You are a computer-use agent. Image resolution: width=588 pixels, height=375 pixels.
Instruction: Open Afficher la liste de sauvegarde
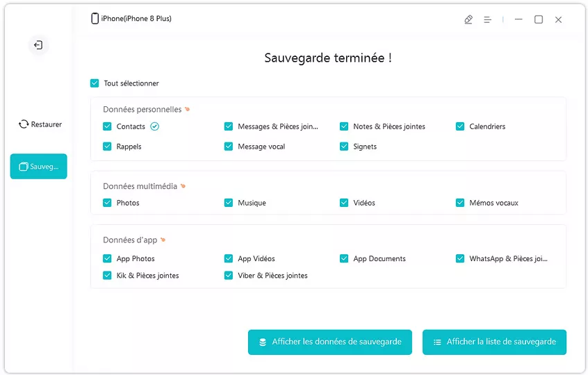(494, 342)
